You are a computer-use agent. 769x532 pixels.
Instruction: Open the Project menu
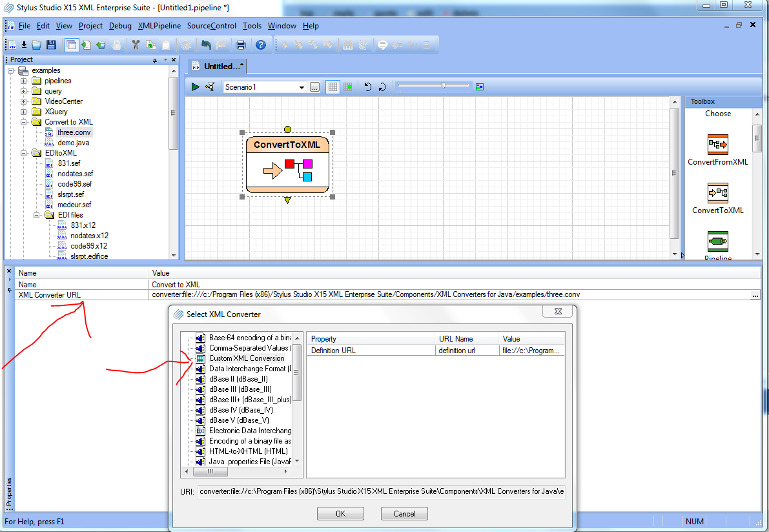click(91, 26)
